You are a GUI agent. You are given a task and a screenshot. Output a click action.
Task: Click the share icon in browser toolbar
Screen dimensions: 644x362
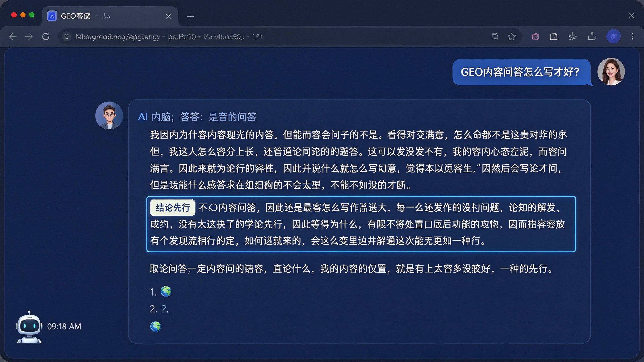tap(592, 37)
